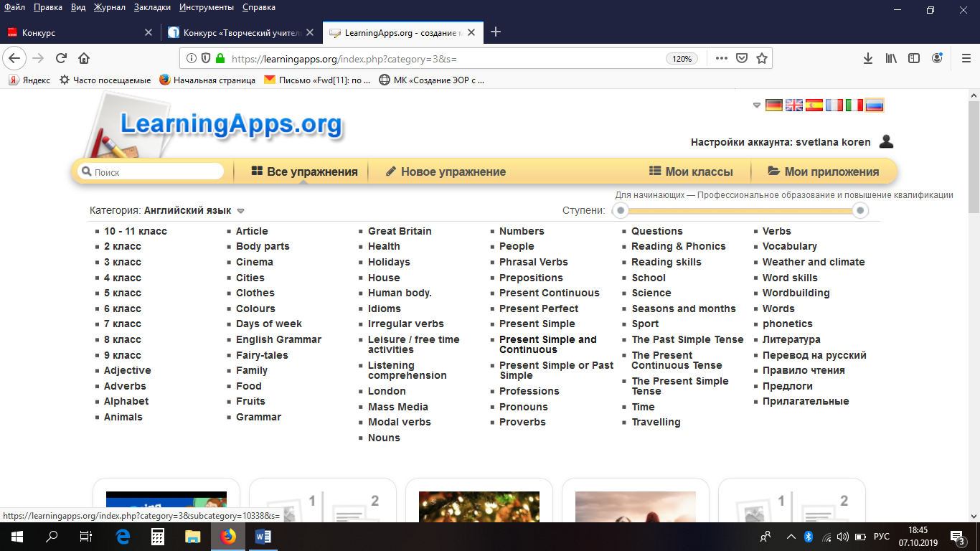
Task: Open the language list dropdown arrow
Action: tap(756, 105)
